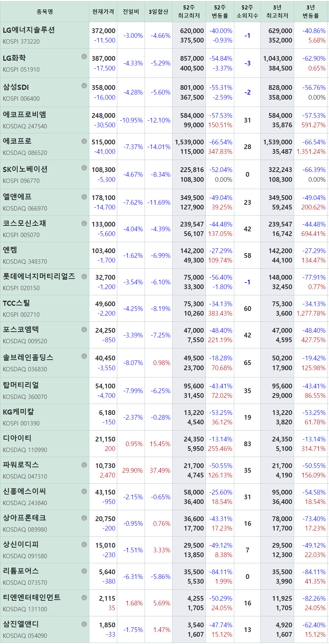Click 솔브레인홀딩스 neglect index 65
This screenshot has height=644, width=329.
(x=247, y=363)
